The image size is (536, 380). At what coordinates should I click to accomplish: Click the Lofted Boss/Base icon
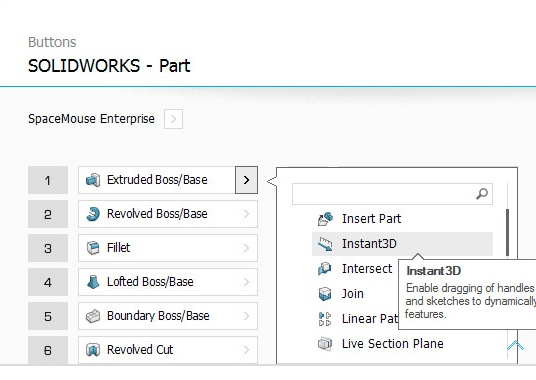pos(93,282)
